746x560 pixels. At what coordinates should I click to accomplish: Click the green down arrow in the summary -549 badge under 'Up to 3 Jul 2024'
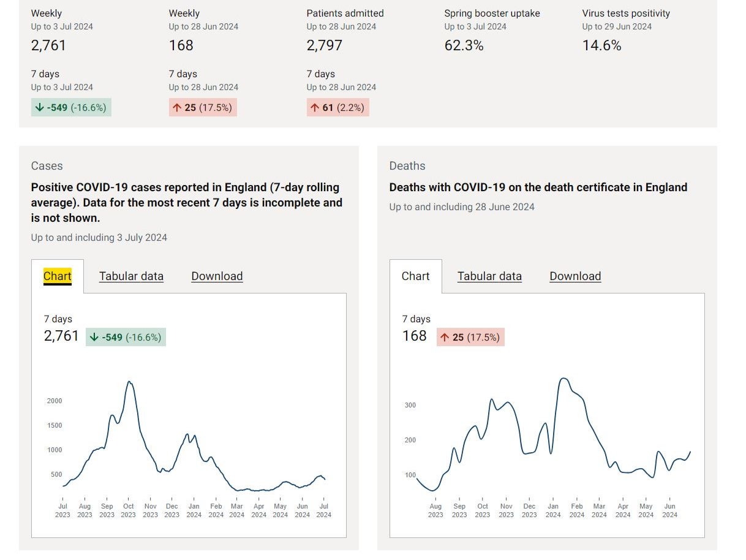tap(40, 108)
